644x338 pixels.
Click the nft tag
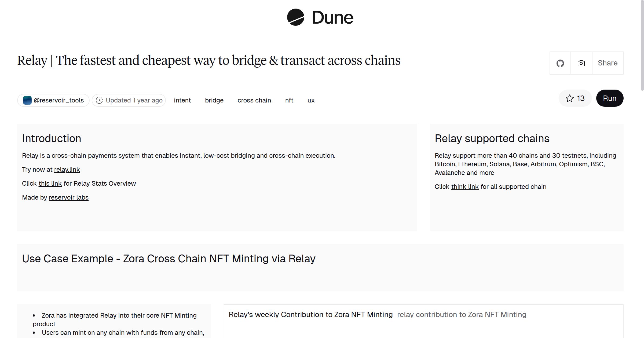point(289,100)
